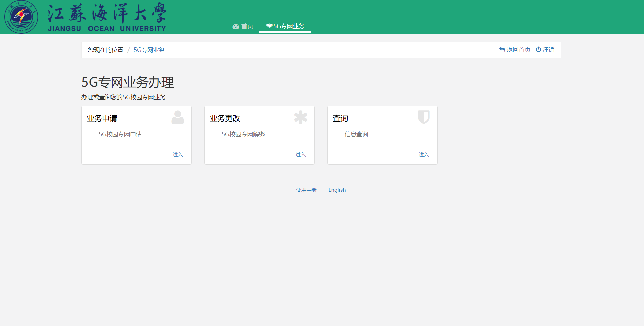Click the 查询 card title

coord(340,118)
